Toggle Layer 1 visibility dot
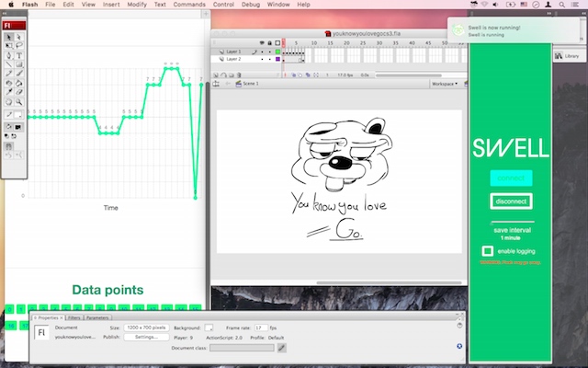 click(x=262, y=52)
